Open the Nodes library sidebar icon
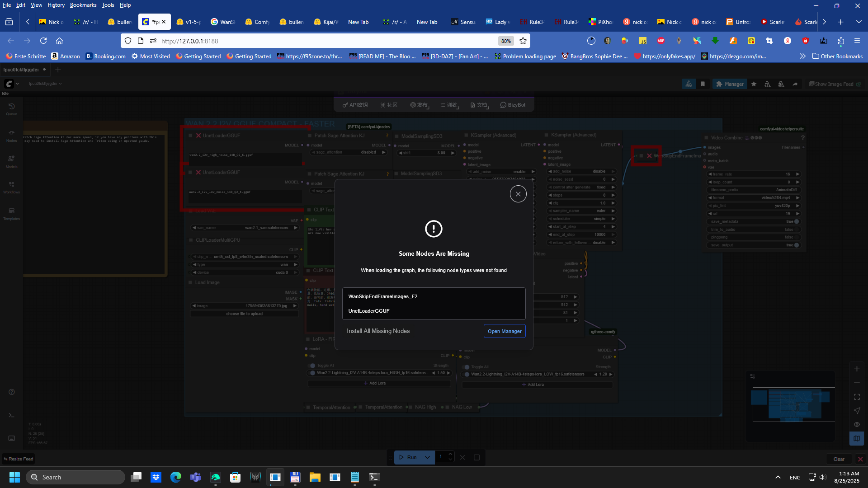Image resolution: width=868 pixels, height=488 pixels. tap(11, 136)
